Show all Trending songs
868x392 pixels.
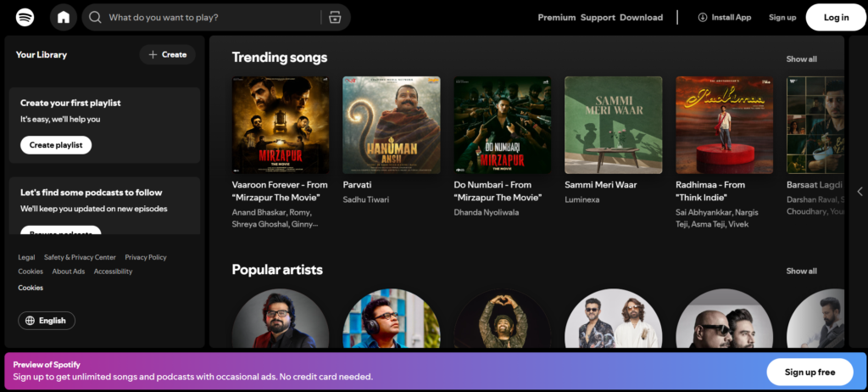(801, 59)
